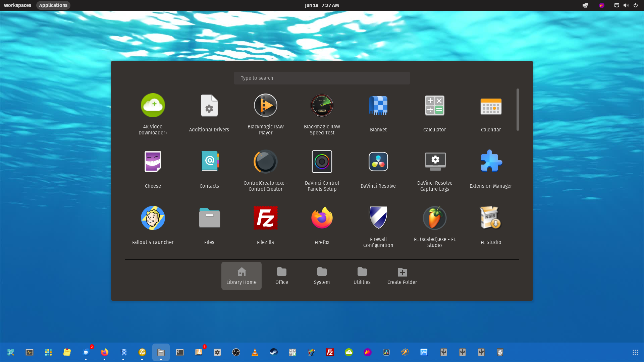Screen dimensions: 644x362
Task: Open Flameshot from the dock
Action: 368,352
